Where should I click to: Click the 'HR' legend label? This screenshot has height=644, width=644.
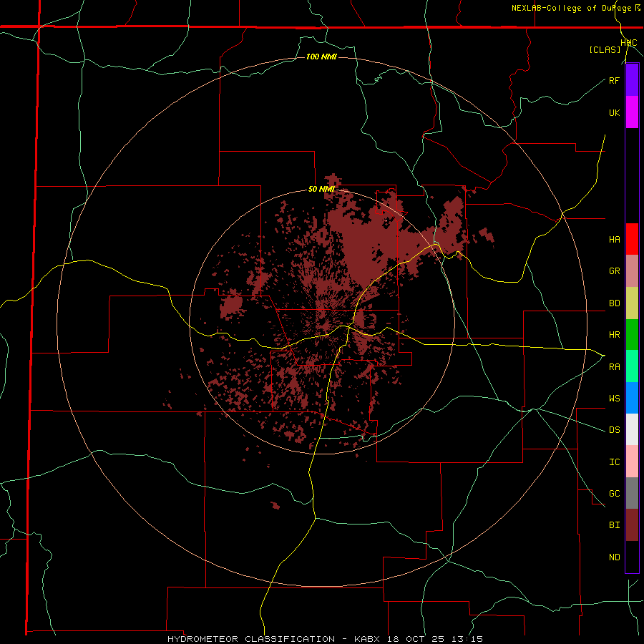(614, 335)
